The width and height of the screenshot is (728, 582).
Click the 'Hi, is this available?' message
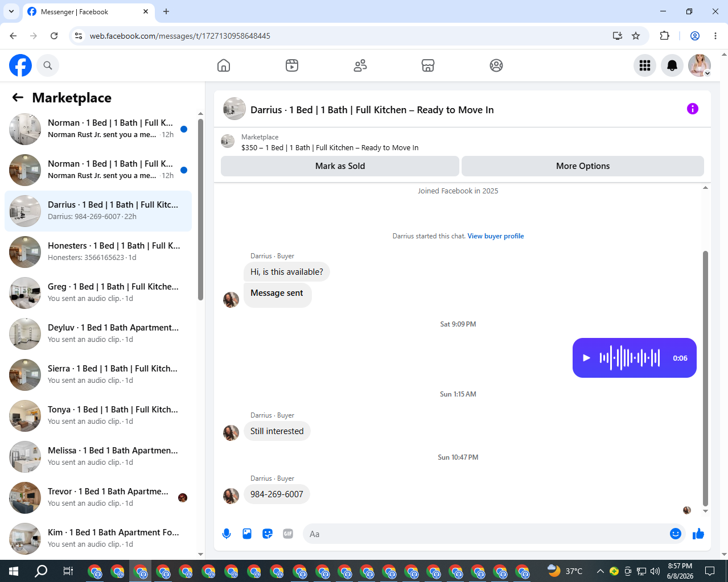click(x=287, y=272)
